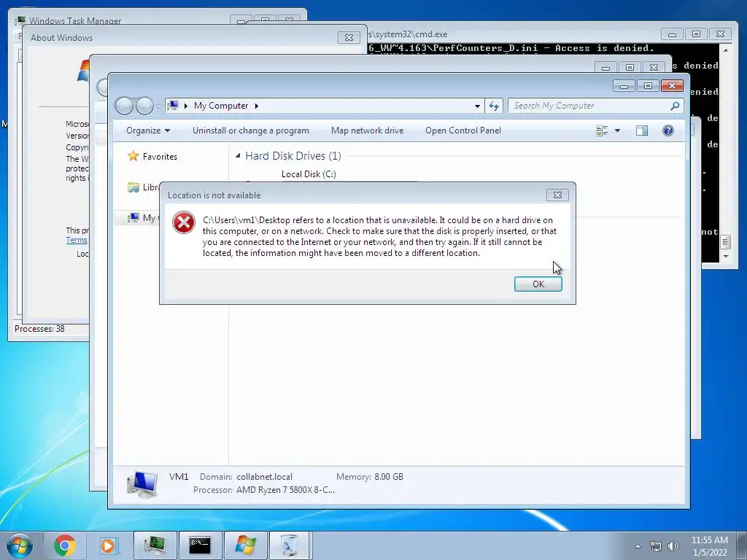
Task: Click the refresh icon beside the address bar
Action: coord(494,106)
